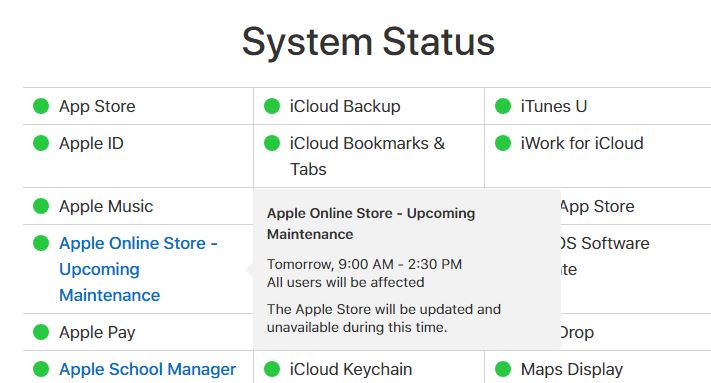711x383 pixels.
Task: Click the green dot beside Apple School Manager
Action: tap(41, 368)
